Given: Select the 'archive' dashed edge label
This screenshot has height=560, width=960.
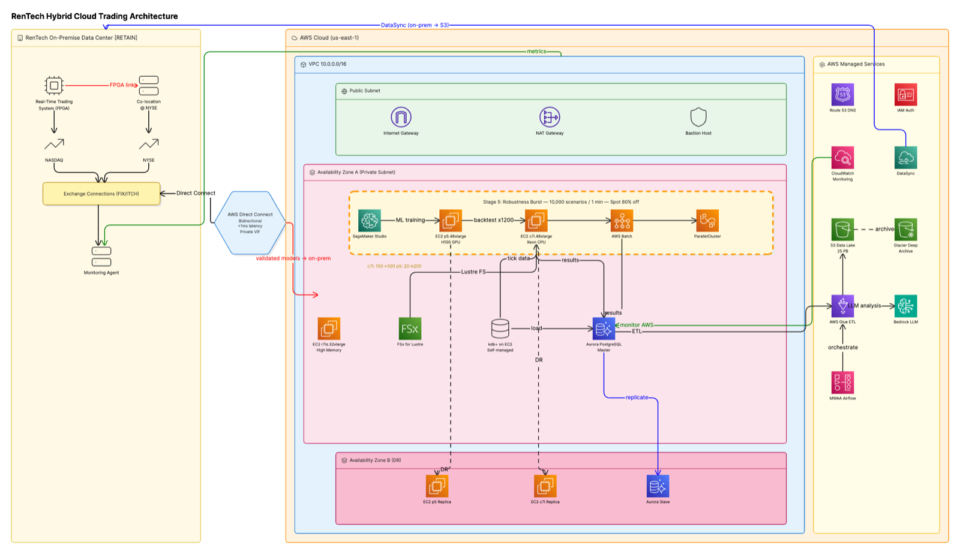Looking at the screenshot, I should (x=884, y=229).
